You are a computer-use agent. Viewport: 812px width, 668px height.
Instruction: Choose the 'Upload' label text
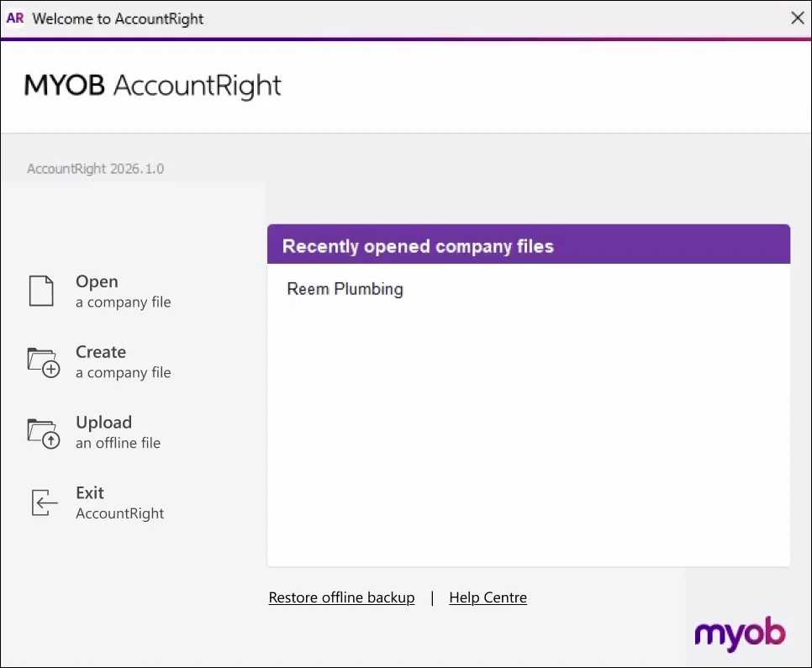point(103,423)
